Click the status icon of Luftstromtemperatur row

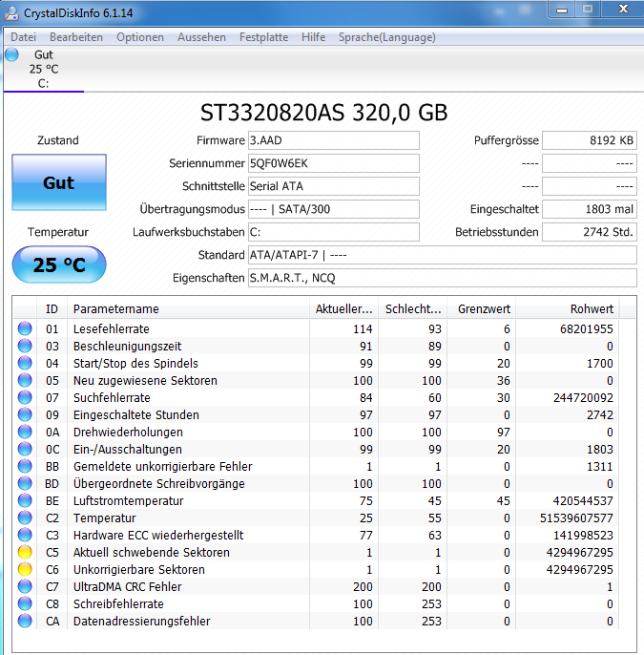coord(25,500)
